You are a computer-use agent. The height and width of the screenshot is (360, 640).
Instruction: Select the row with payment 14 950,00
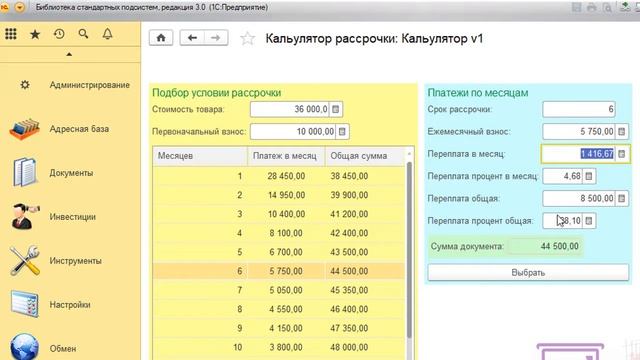(x=279, y=195)
